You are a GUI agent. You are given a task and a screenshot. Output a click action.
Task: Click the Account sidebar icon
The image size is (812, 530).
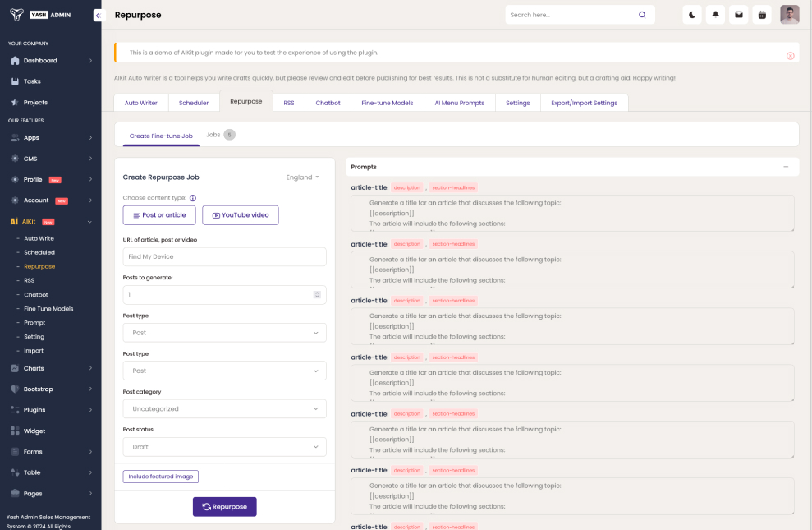(15, 200)
